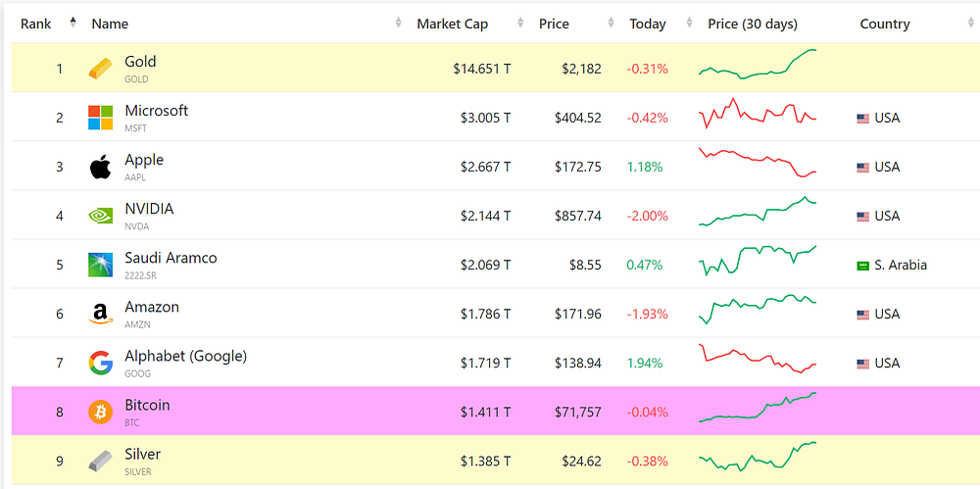Open the Saudi Aramco name link
Viewport: 980px width, 489px height.
(x=171, y=258)
